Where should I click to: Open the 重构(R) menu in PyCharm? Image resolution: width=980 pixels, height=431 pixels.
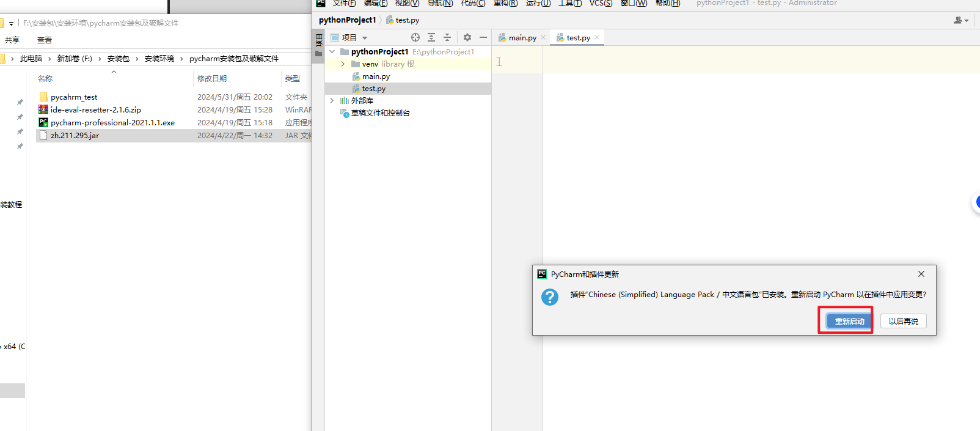[506, 3]
